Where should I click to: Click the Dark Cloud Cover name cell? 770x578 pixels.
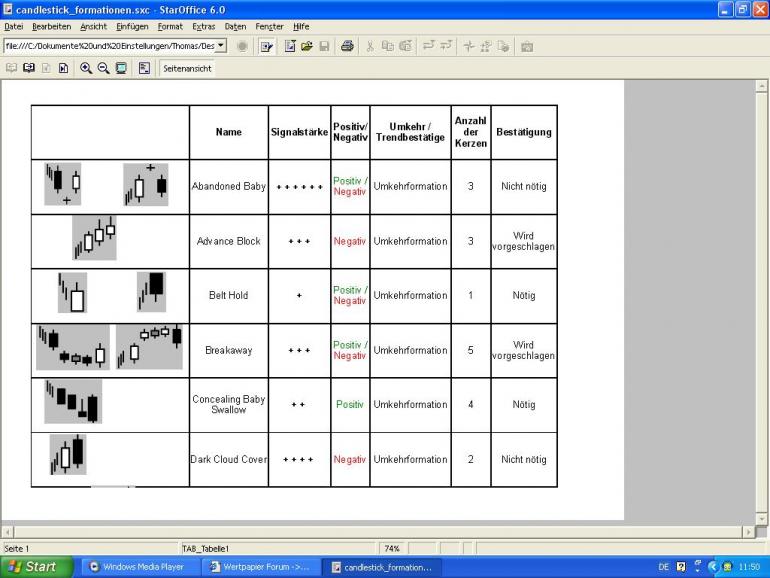point(228,459)
